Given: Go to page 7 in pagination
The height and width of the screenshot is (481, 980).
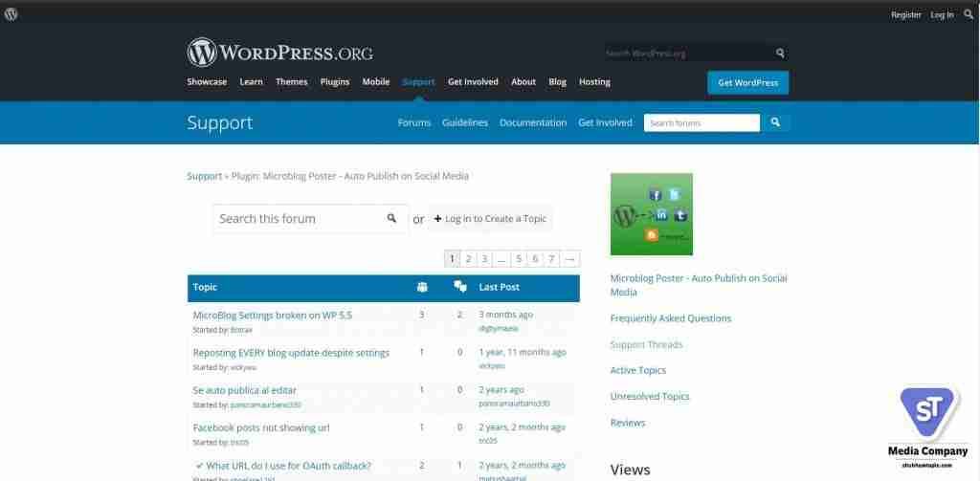Looking at the screenshot, I should (x=551, y=258).
